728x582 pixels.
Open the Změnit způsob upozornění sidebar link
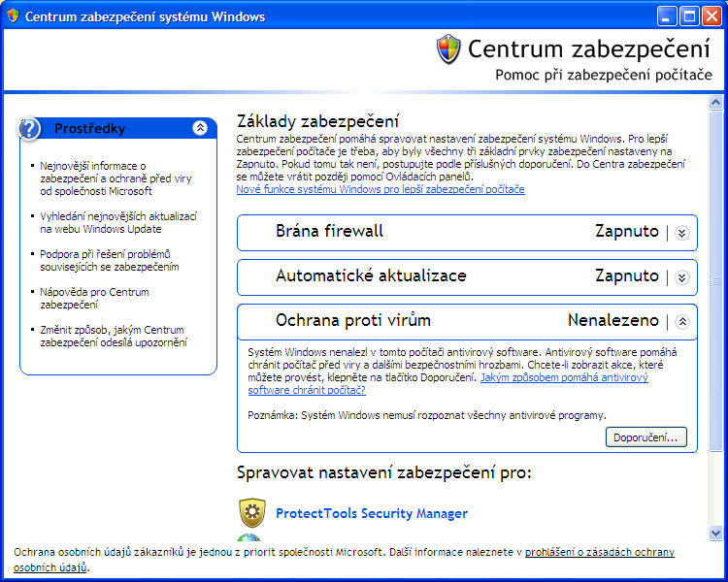point(113,336)
